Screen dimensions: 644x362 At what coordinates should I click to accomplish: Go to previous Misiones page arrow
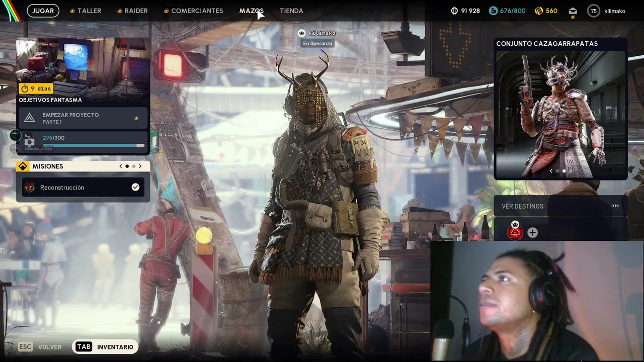click(x=120, y=166)
